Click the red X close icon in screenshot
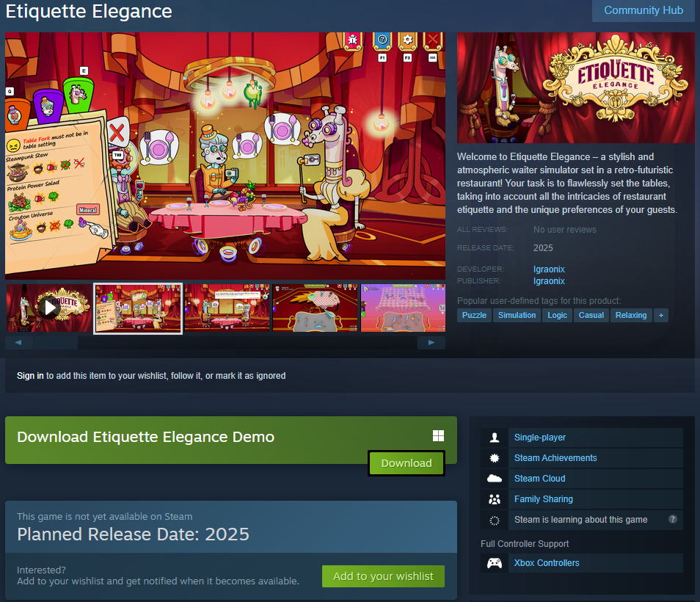Viewport: 700px width, 602px height. [433, 40]
